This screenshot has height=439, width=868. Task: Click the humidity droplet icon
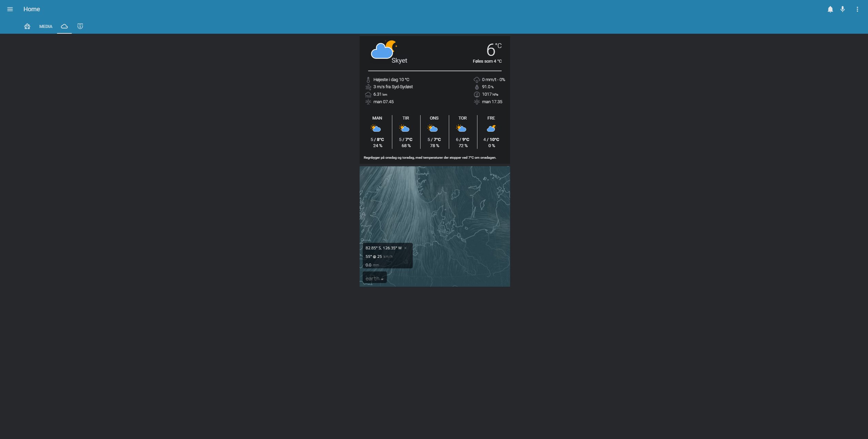click(477, 87)
